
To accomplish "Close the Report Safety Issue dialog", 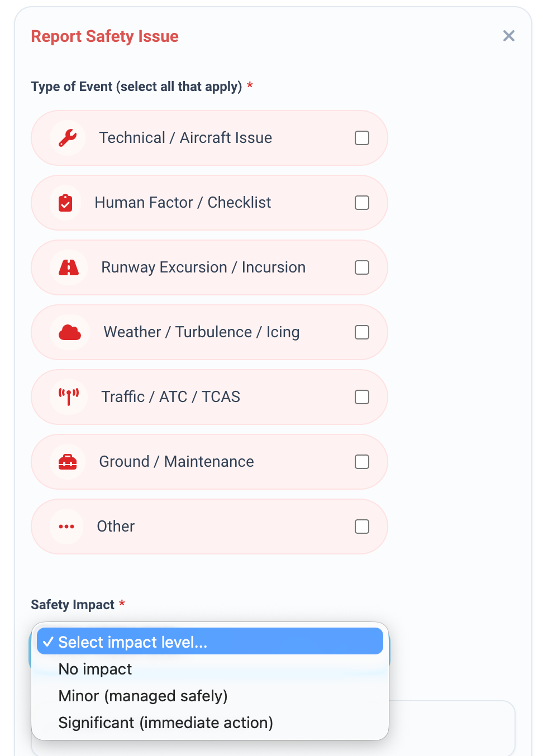I will 508,36.
